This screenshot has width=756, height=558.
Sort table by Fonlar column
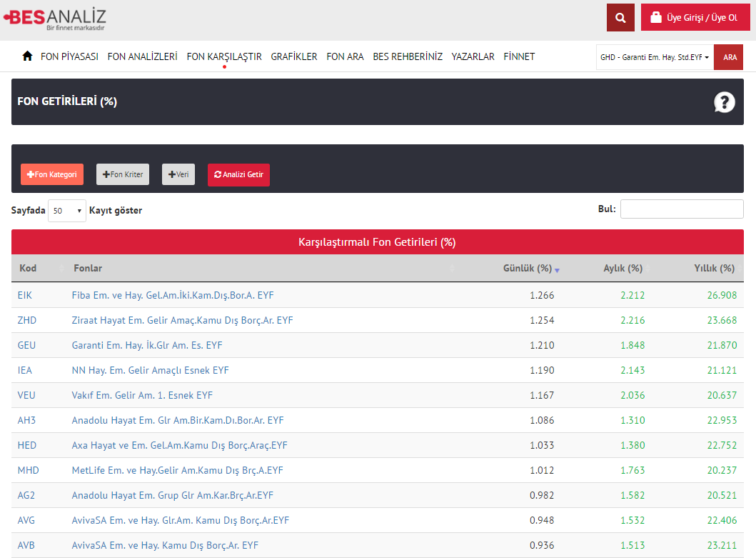pyautogui.click(x=262, y=269)
